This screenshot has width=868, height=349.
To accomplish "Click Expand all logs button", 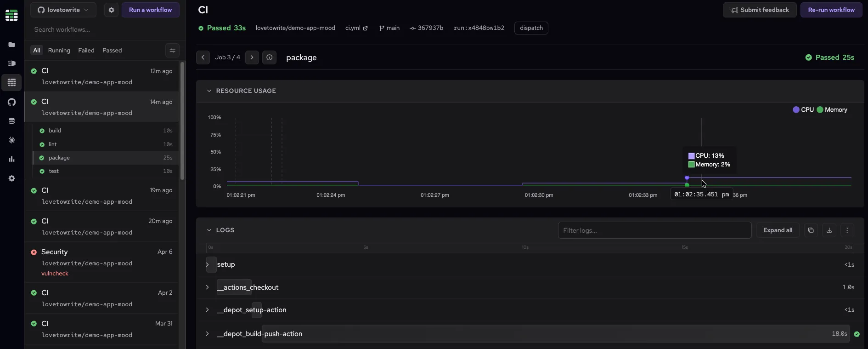I will pos(778,230).
